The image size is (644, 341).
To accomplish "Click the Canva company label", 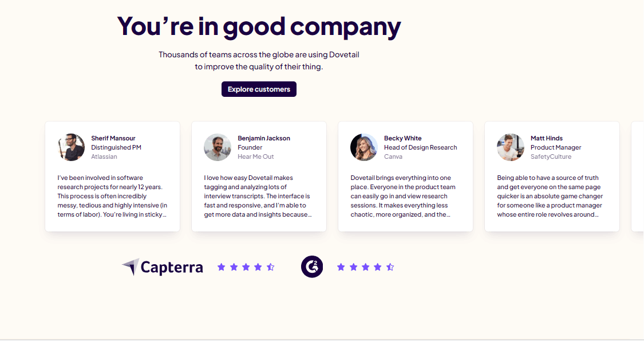I will coord(393,156).
